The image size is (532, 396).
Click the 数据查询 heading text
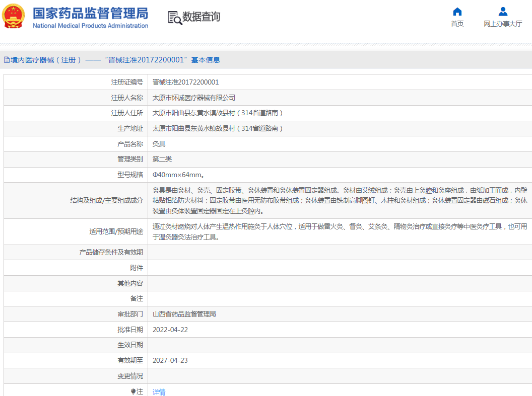tap(201, 17)
